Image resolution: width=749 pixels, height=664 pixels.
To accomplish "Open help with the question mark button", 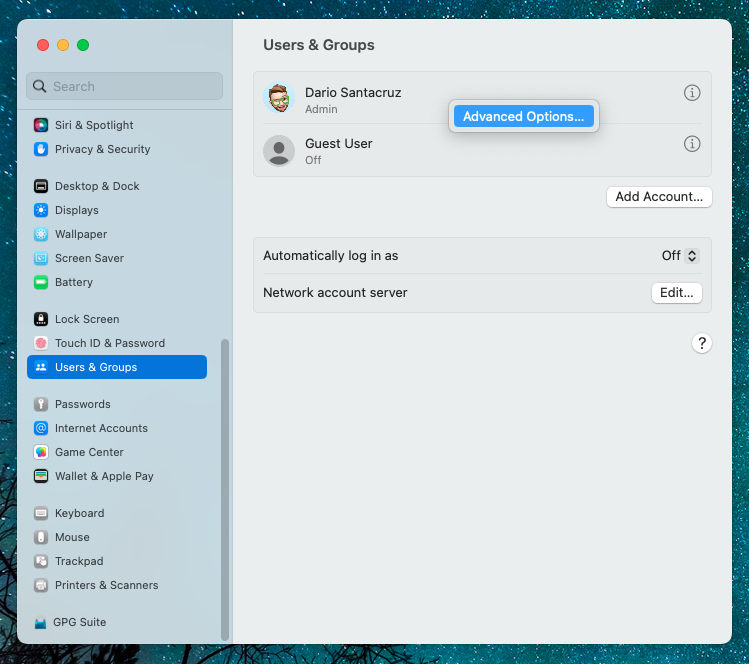I will pos(702,343).
